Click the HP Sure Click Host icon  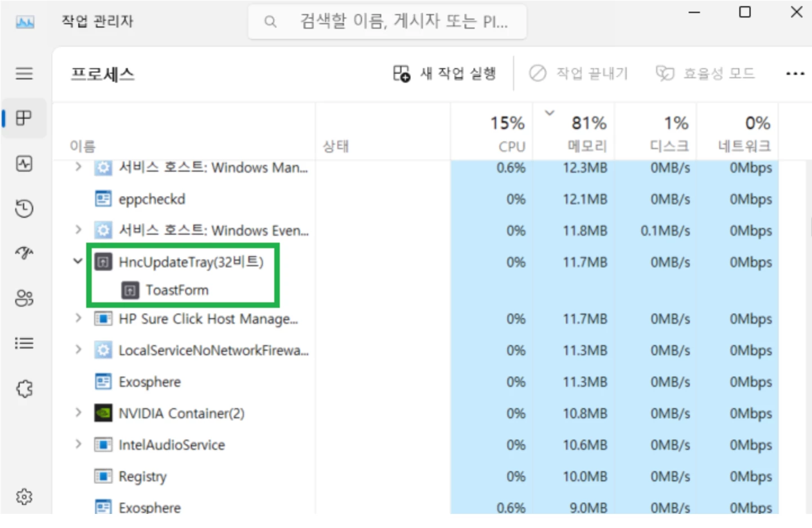[103, 319]
